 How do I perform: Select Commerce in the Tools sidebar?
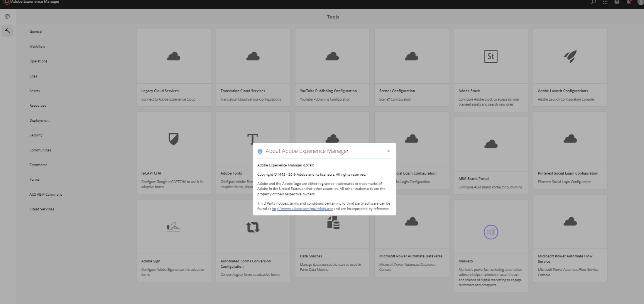(38, 165)
